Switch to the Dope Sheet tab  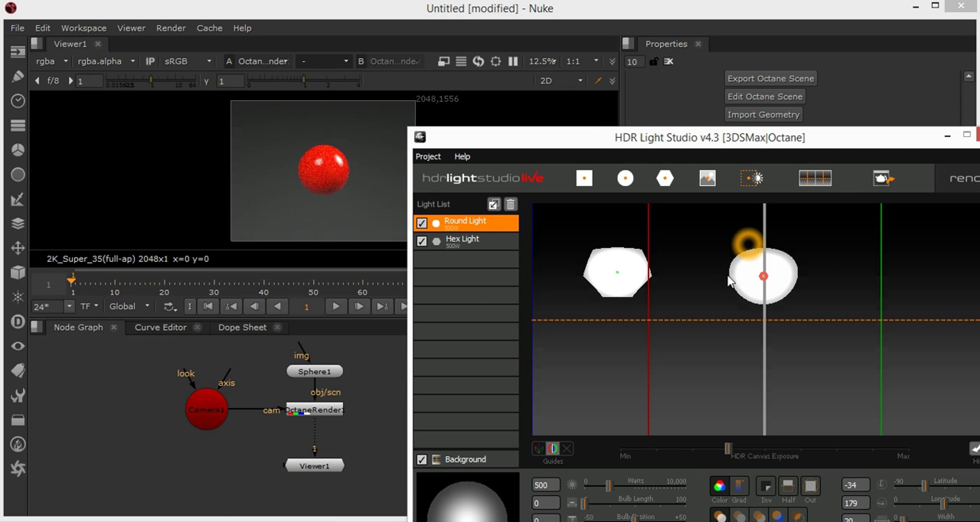[x=242, y=327]
